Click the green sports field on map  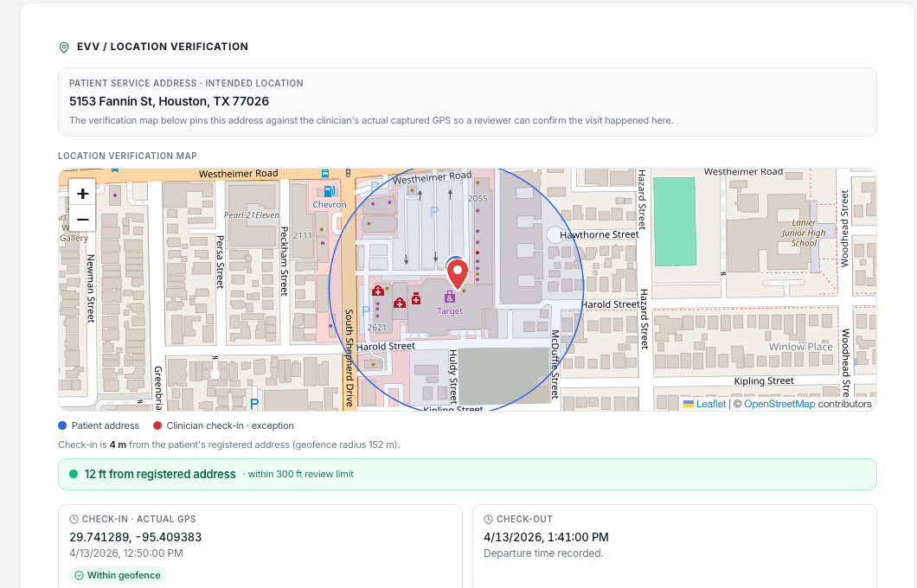click(x=674, y=222)
